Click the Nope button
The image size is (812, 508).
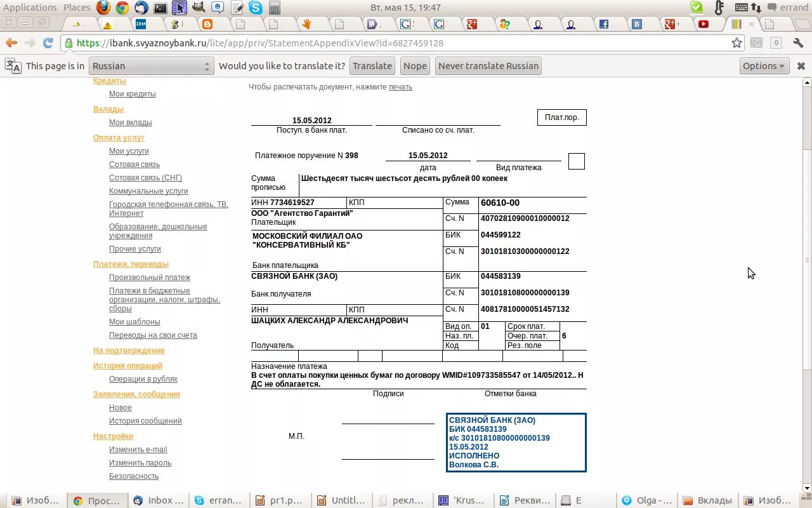click(416, 66)
